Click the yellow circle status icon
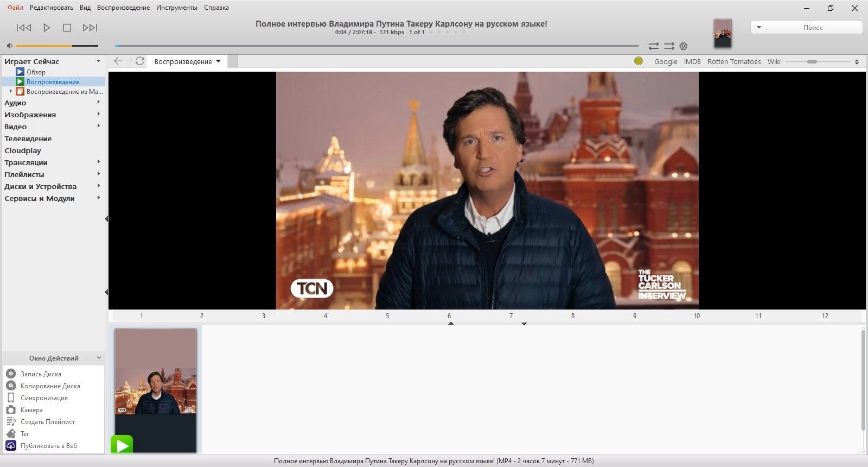The image size is (868, 467). click(x=639, y=61)
